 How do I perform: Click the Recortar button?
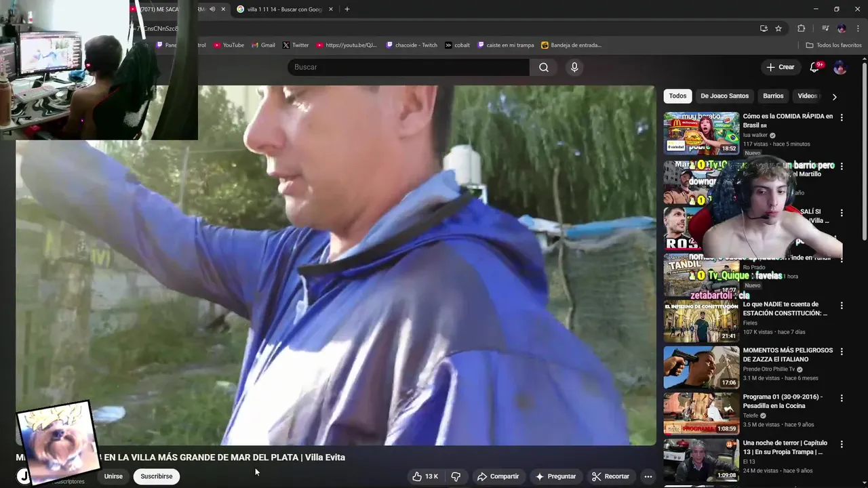[610, 476]
